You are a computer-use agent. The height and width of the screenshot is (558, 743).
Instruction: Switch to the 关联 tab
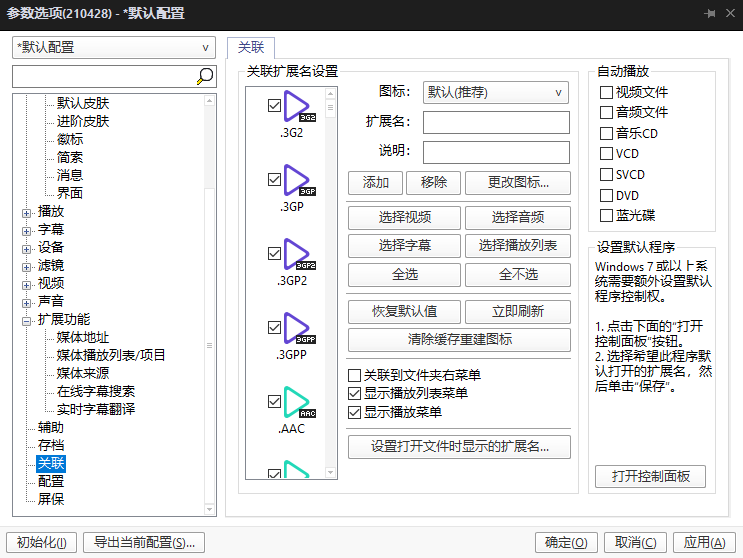click(x=250, y=47)
